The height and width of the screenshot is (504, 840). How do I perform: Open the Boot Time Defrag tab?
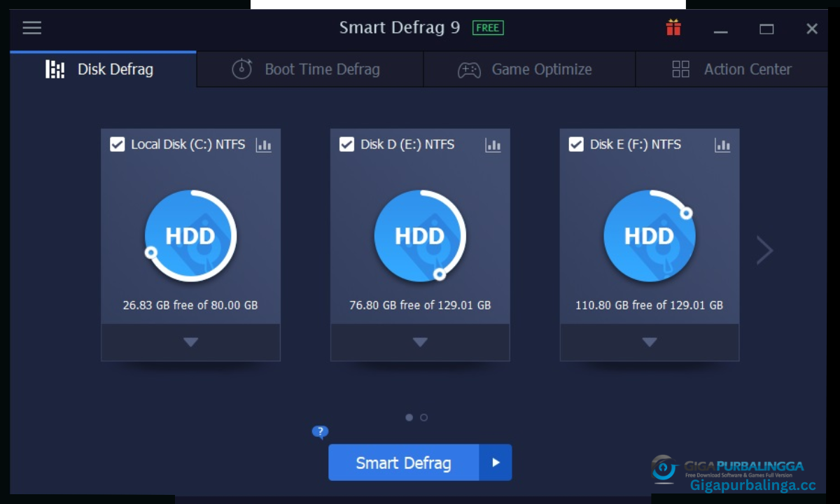click(310, 69)
